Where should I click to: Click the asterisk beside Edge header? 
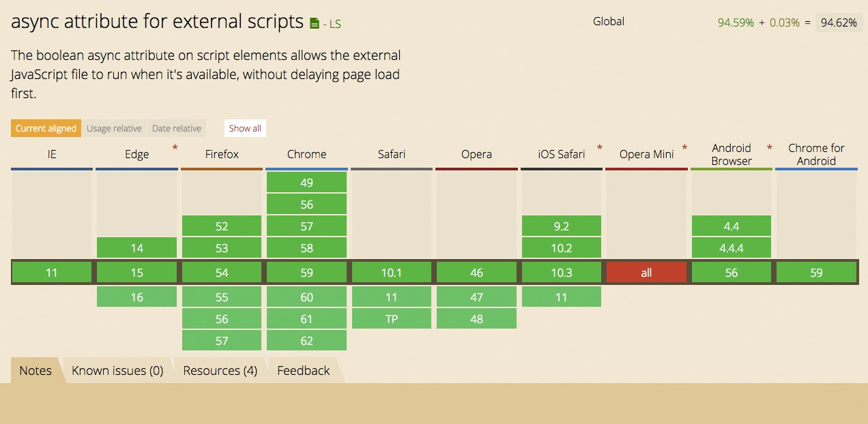pos(175,147)
